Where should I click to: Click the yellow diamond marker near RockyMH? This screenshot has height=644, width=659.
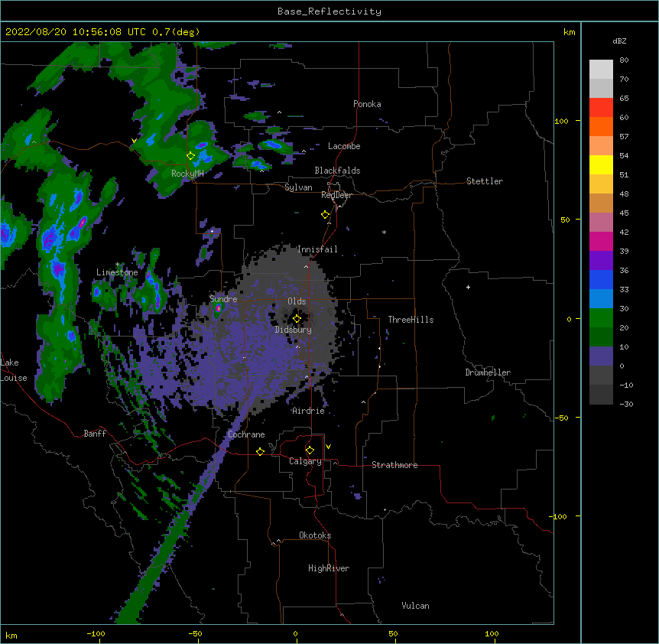(191, 156)
